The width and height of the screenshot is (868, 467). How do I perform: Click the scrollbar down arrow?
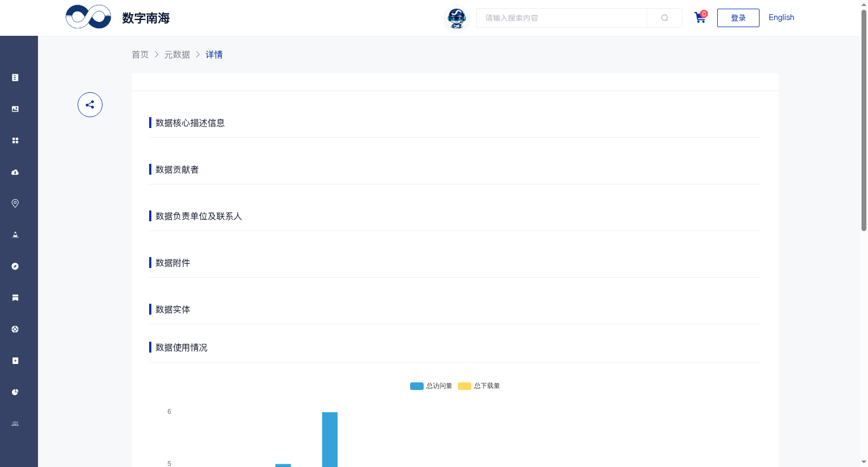pos(864,462)
